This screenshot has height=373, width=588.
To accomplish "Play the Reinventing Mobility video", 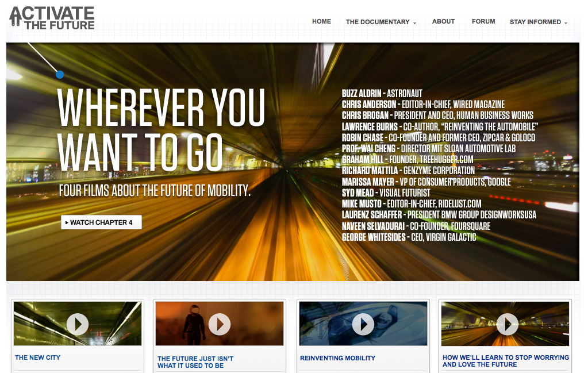I will pos(363,324).
